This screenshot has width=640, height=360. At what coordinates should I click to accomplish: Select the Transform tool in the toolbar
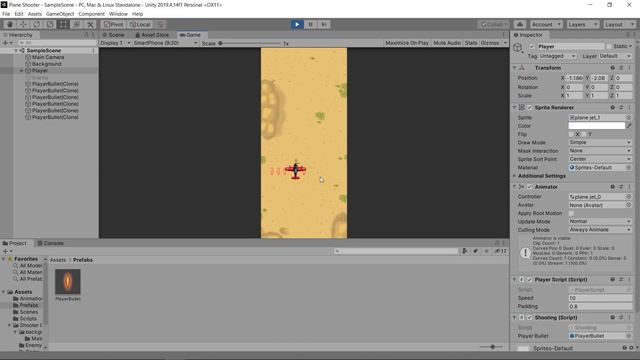[x=77, y=24]
